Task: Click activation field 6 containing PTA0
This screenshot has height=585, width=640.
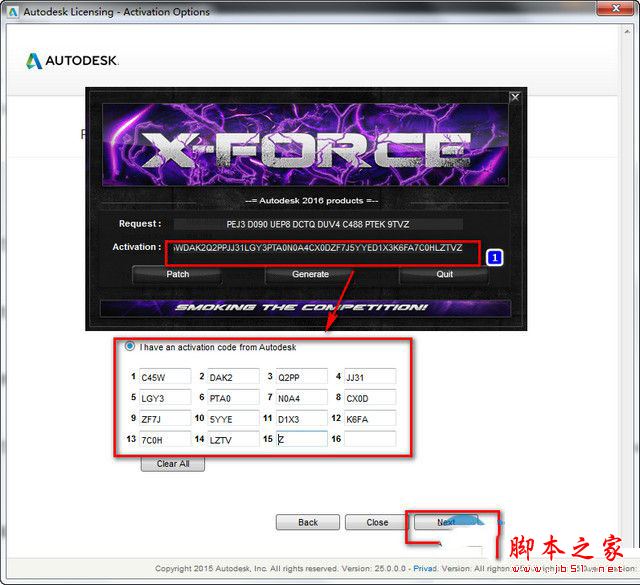Action: pos(233,397)
